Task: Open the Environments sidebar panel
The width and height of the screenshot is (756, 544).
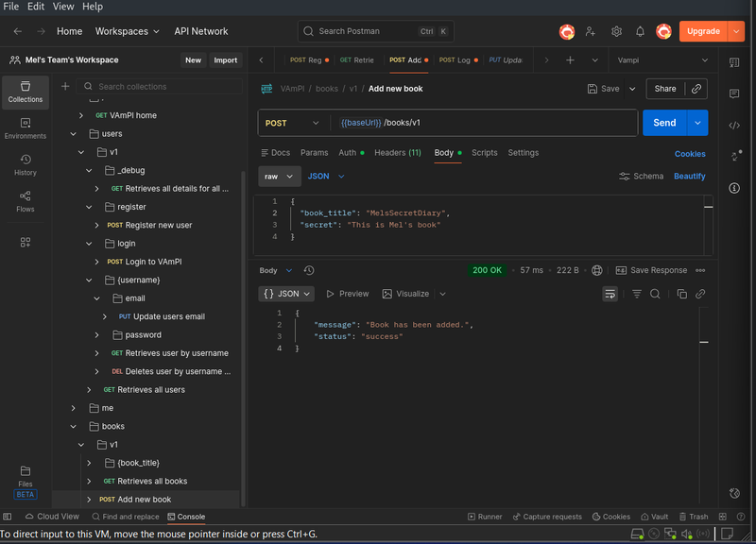Action: click(26, 127)
